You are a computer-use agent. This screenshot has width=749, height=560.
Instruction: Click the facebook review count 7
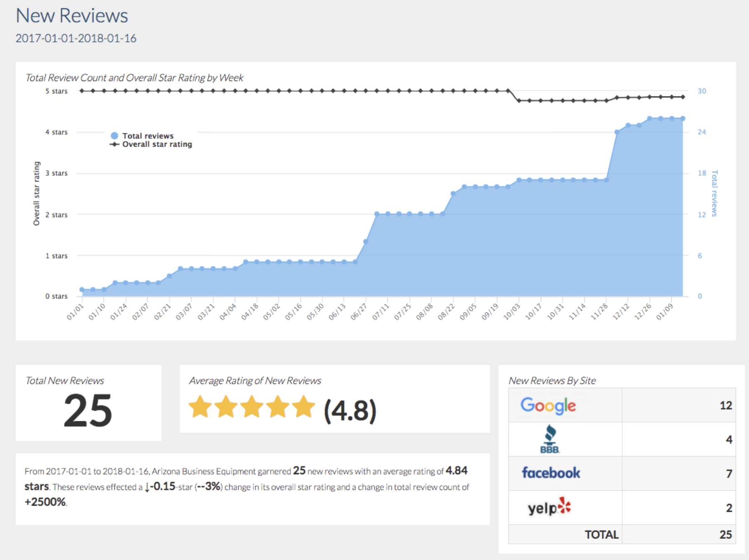pos(729,473)
